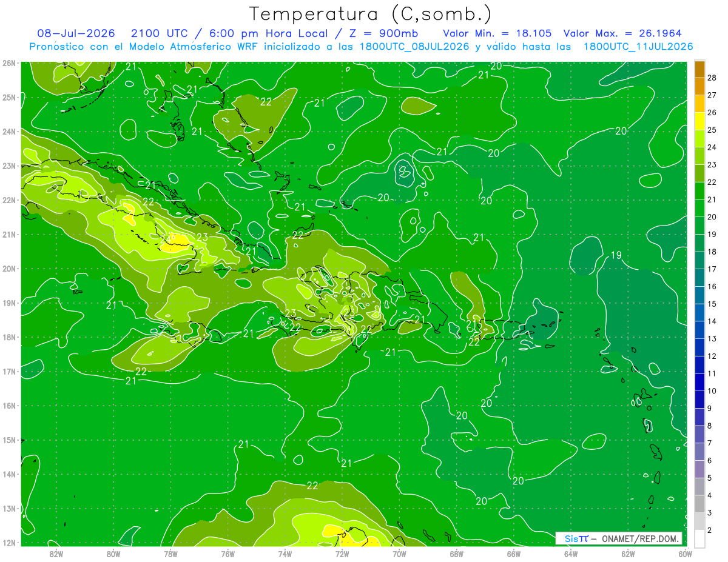728x562 pixels.
Task: Click the "12N" latitude axis label
Action: [9, 543]
